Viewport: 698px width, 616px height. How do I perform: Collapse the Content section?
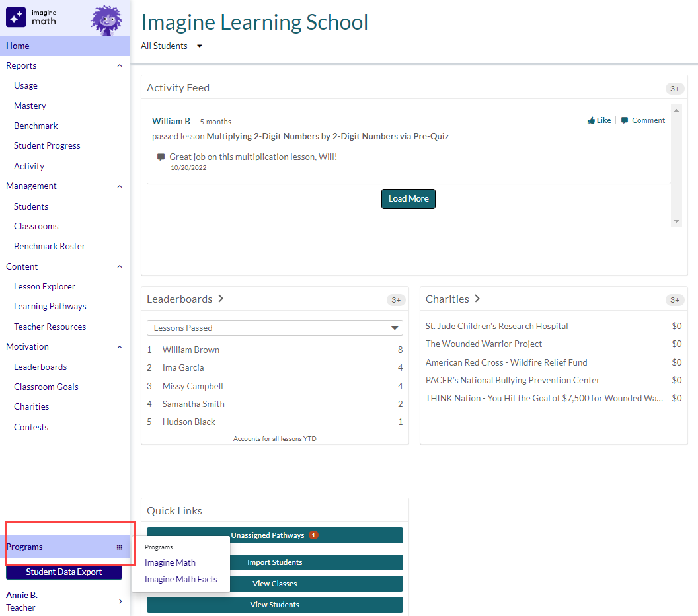(119, 266)
